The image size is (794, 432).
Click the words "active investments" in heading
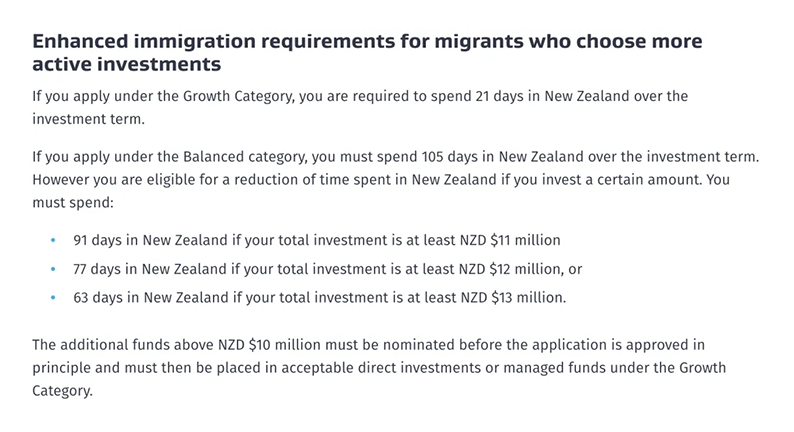coord(127,65)
